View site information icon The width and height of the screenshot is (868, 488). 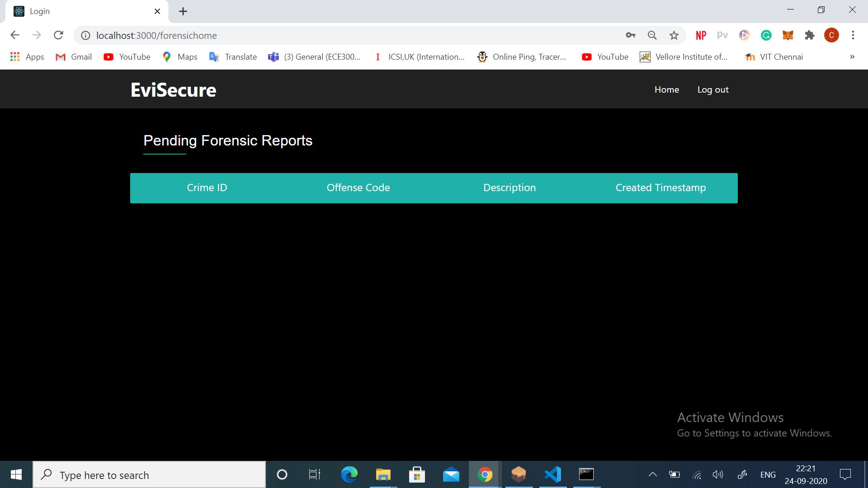[85, 35]
